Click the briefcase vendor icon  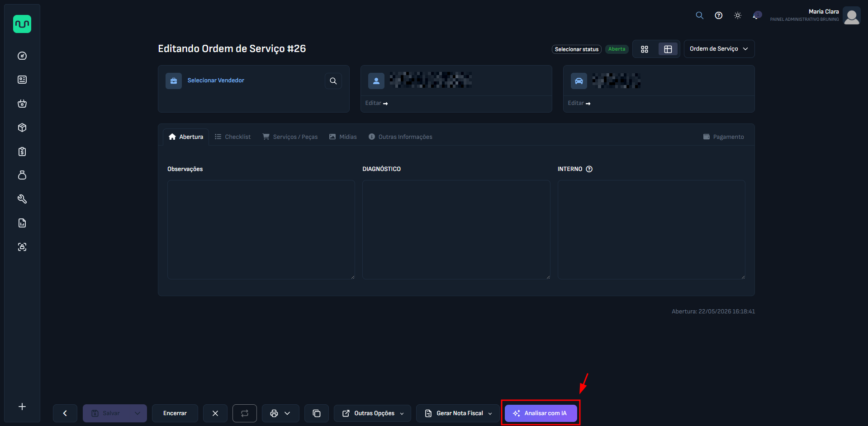pos(174,81)
